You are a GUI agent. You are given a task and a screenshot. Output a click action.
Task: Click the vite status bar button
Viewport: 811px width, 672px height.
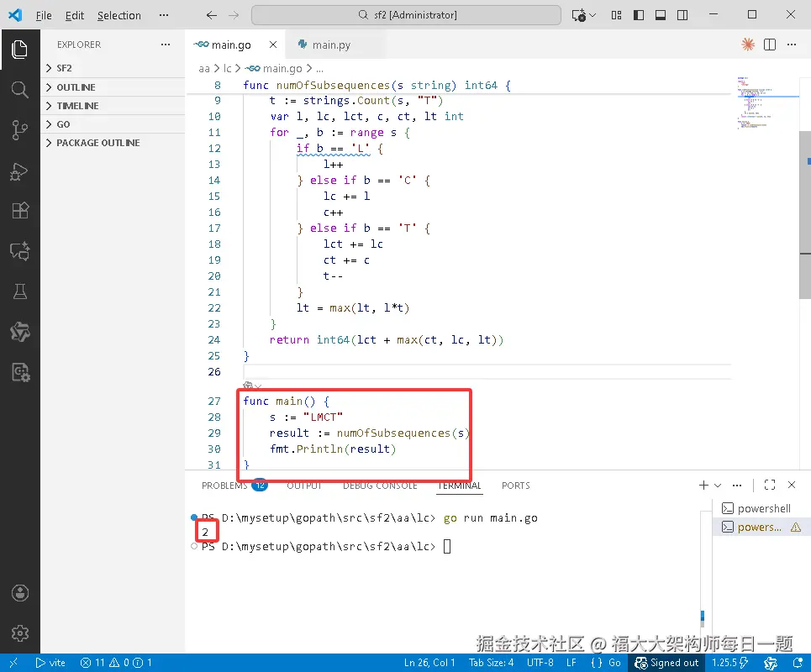click(50, 663)
